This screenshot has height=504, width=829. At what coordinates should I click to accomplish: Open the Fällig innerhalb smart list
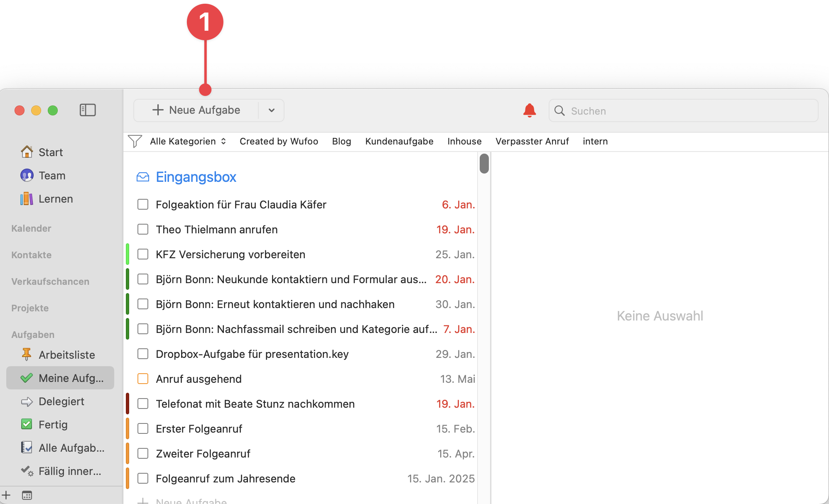tap(60, 471)
